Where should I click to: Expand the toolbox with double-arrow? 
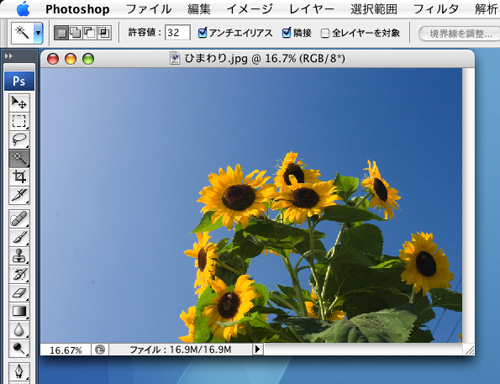point(9,56)
